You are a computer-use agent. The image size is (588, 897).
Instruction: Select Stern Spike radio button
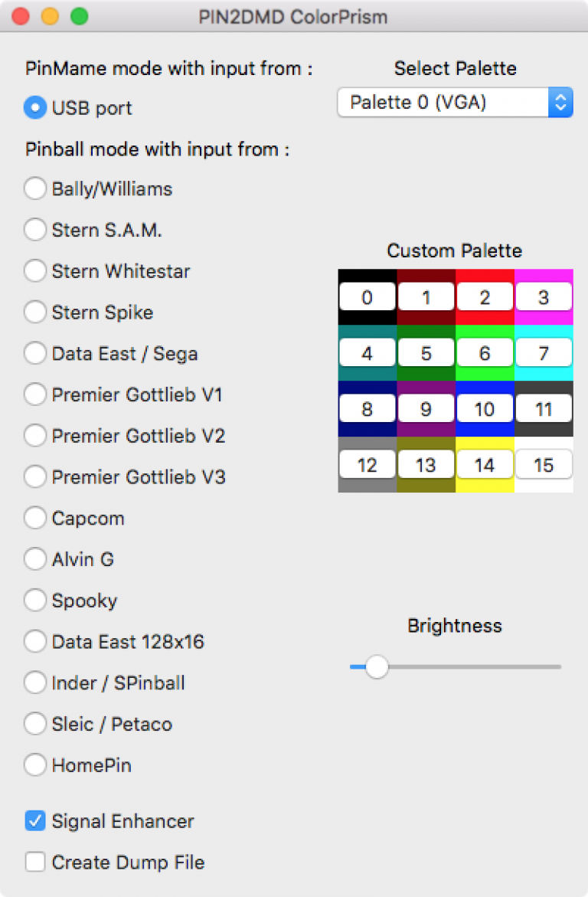pyautogui.click(x=35, y=313)
